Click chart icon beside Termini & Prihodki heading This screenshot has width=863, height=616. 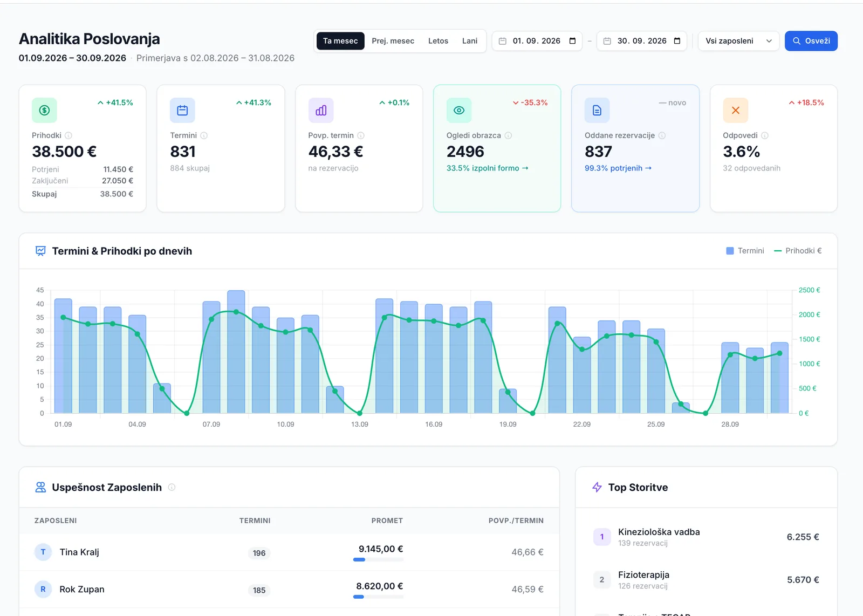[x=40, y=251]
